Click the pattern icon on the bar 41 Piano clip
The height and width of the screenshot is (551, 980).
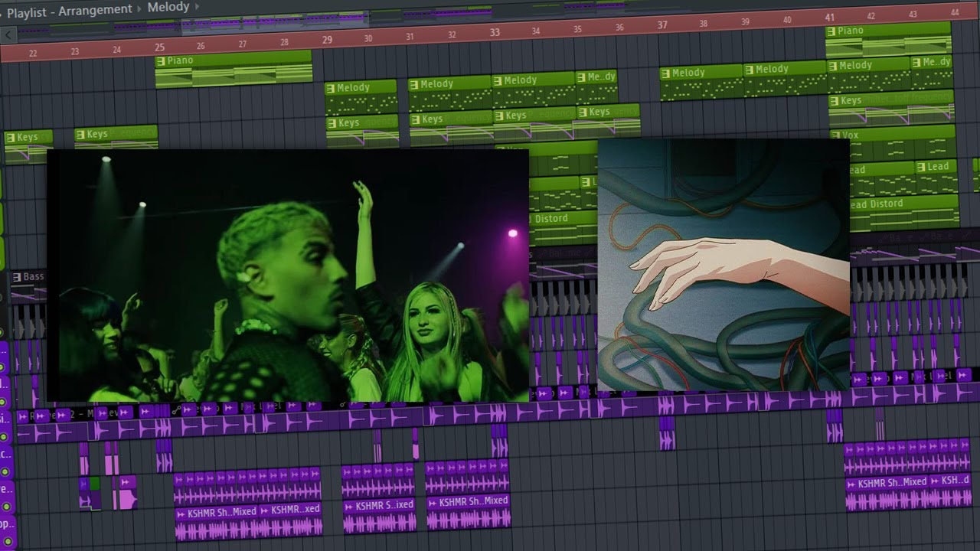[831, 31]
